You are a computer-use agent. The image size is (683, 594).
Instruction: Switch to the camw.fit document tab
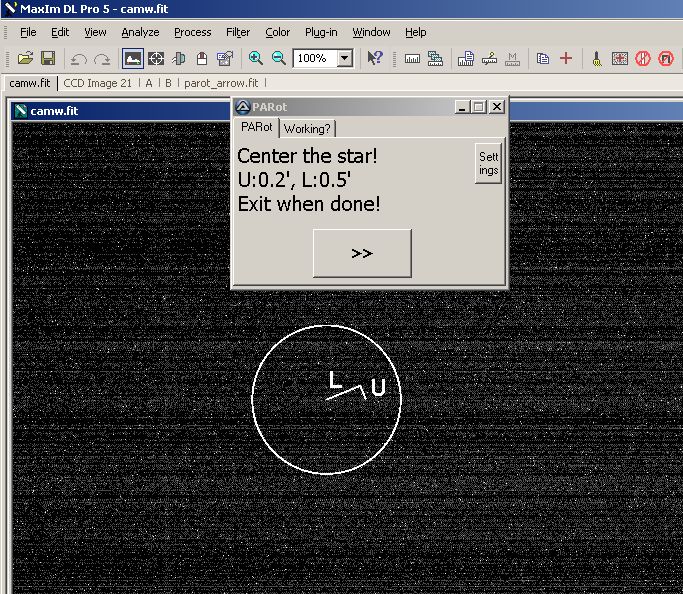click(x=30, y=83)
